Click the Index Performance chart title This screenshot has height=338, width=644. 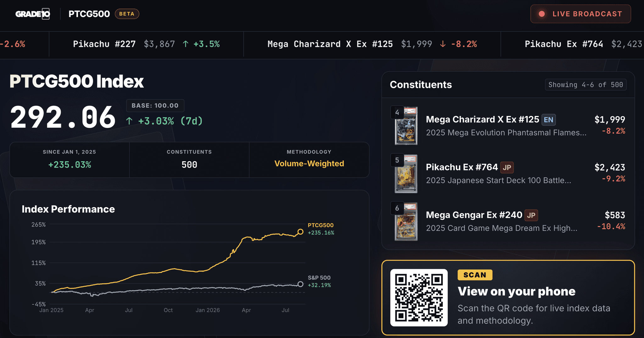pos(68,209)
